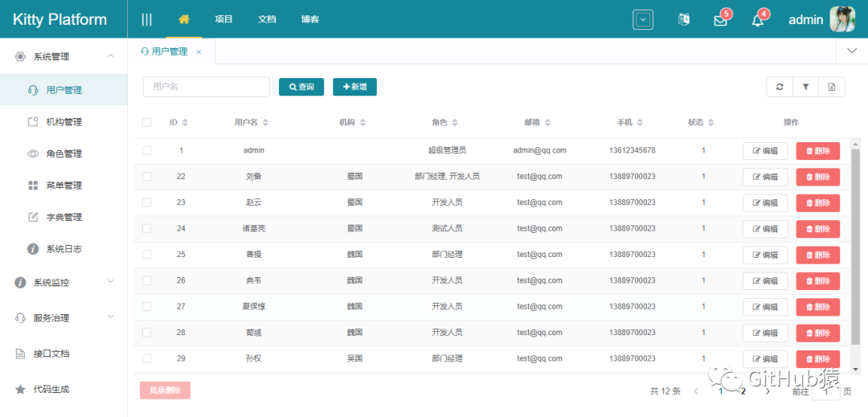Click the table scrollbar down arrow
This screenshot has height=417, width=868.
tap(856, 369)
